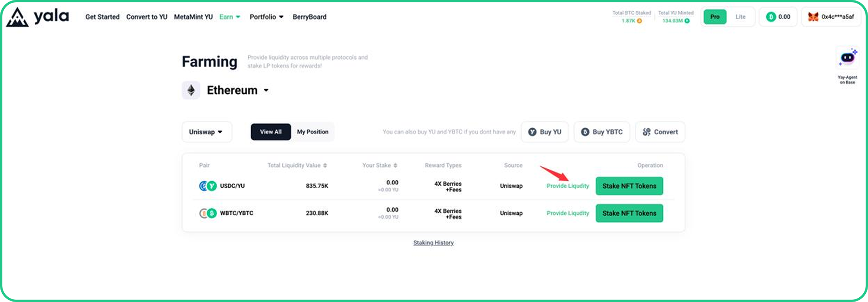Stake NFT Tokens for WBTC/YBTC
Screen dimensions: 868x302
coord(629,213)
